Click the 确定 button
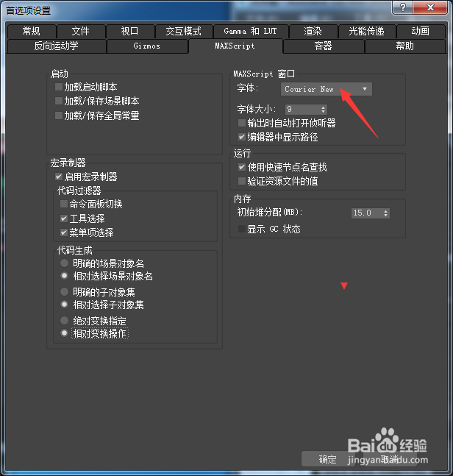This screenshot has width=453, height=476. [328, 459]
